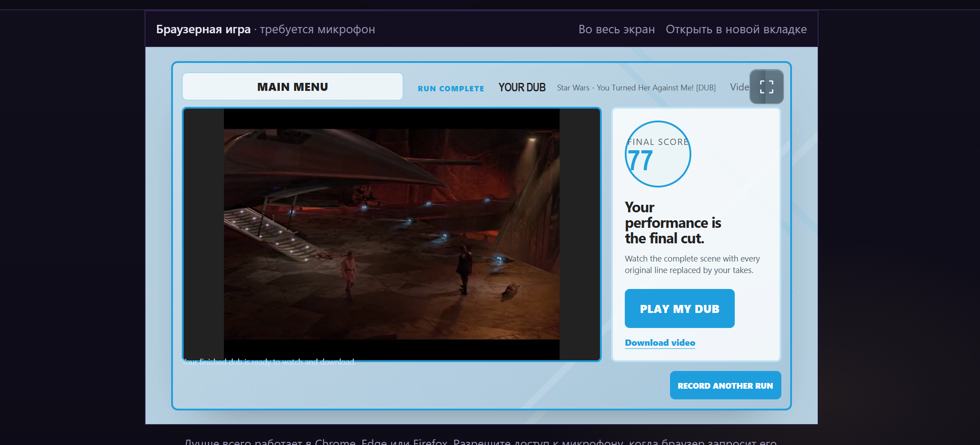980x445 pixels.
Task: Click "Watch the complete scene" description text
Action: [692, 264]
